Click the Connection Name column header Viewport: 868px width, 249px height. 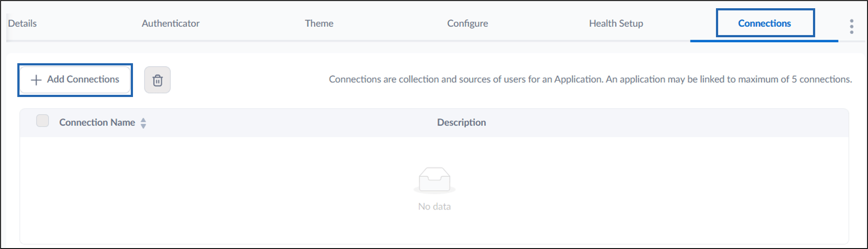coord(97,123)
